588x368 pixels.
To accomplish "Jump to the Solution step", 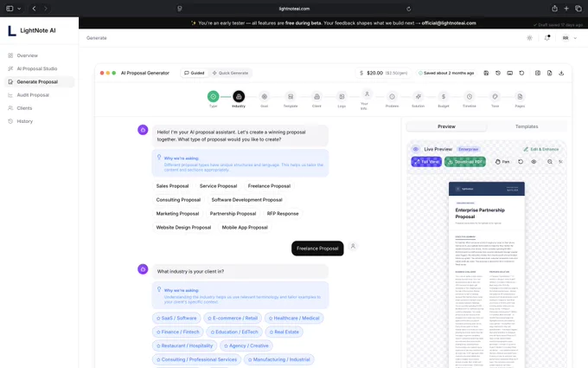I will [x=419, y=96].
